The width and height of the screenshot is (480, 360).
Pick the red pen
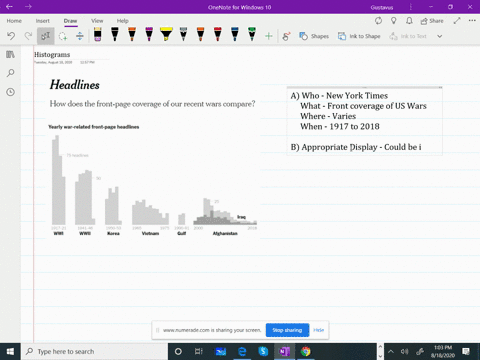point(218,34)
